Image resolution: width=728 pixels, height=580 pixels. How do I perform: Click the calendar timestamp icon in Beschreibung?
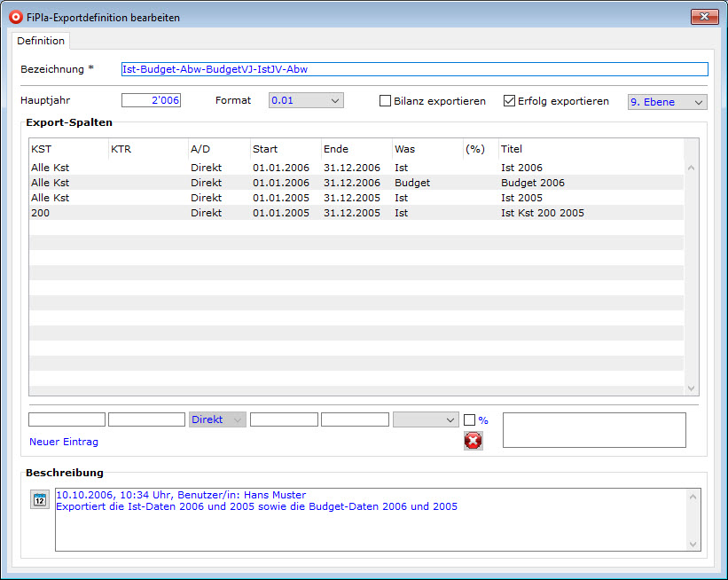pyautogui.click(x=39, y=500)
